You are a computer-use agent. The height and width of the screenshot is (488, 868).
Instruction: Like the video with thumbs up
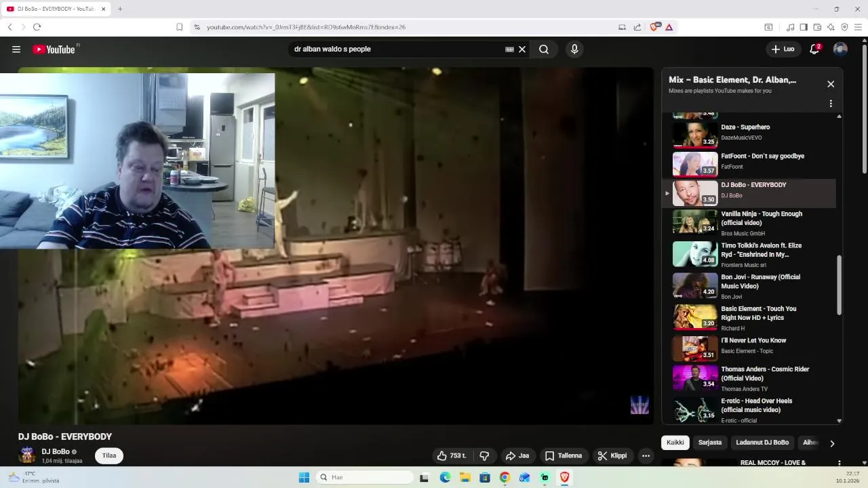[452, 456]
